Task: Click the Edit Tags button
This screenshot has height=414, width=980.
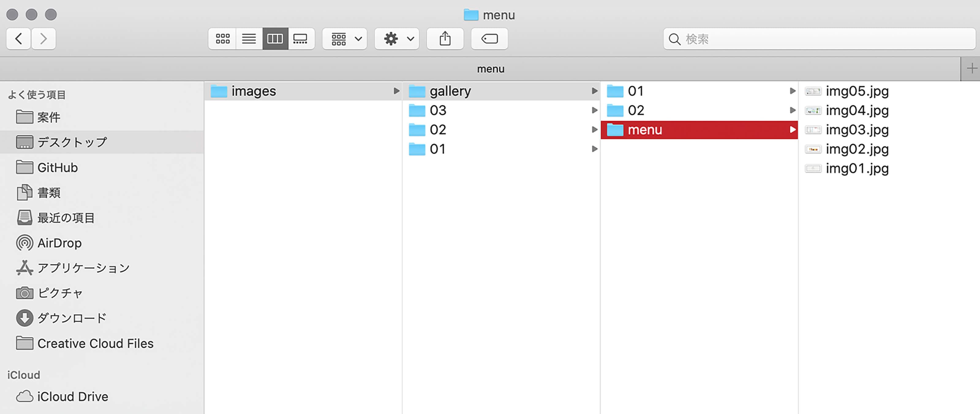Action: (x=489, y=39)
